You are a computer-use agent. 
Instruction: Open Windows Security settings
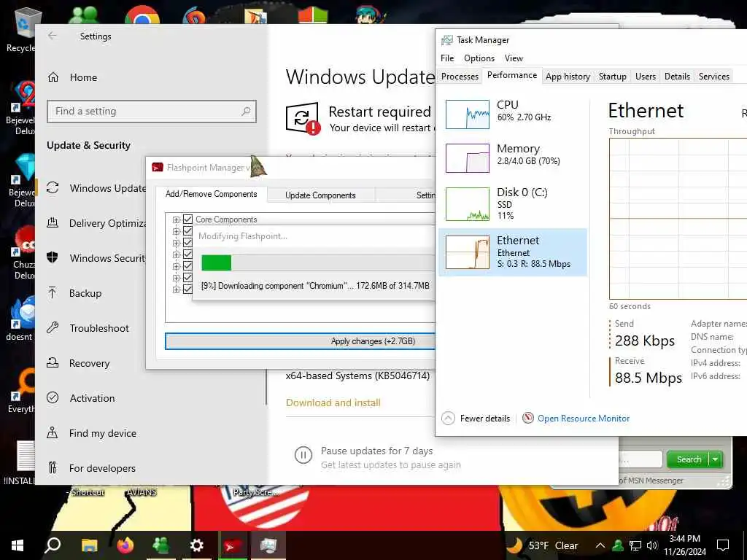pyautogui.click(x=96, y=258)
